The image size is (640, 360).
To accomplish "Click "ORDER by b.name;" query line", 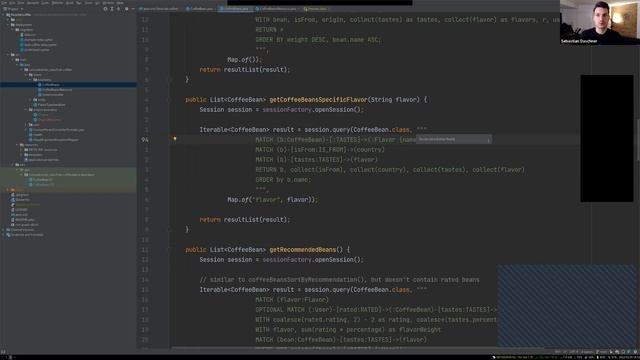I will (283, 180).
